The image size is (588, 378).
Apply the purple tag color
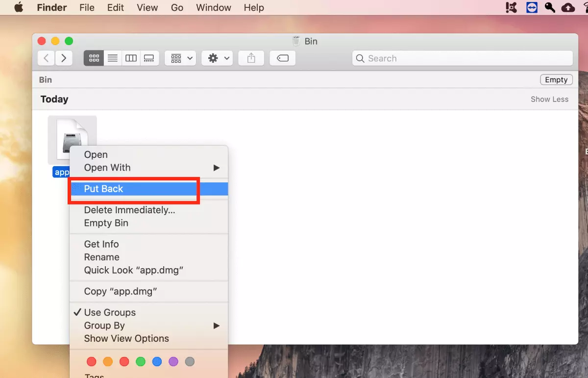(173, 362)
